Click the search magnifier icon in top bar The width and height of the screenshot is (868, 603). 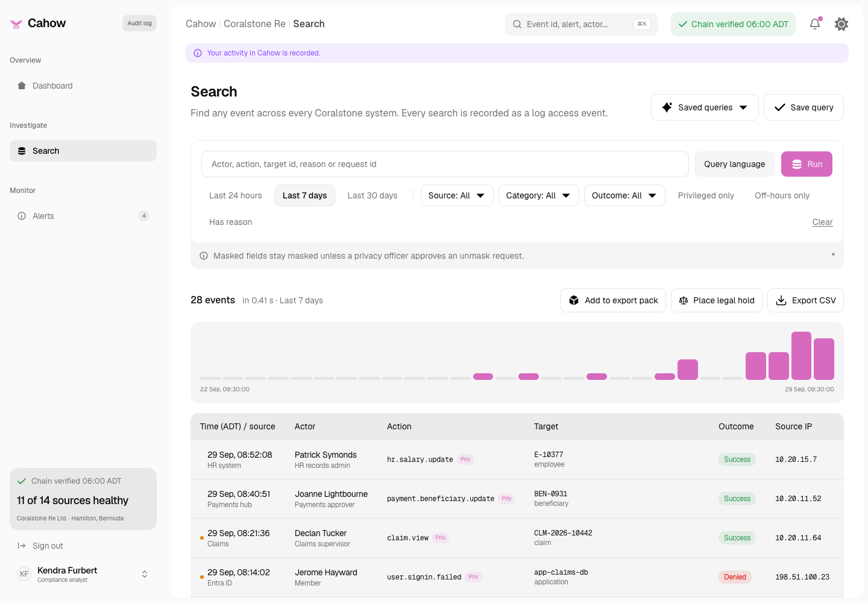[x=517, y=24]
